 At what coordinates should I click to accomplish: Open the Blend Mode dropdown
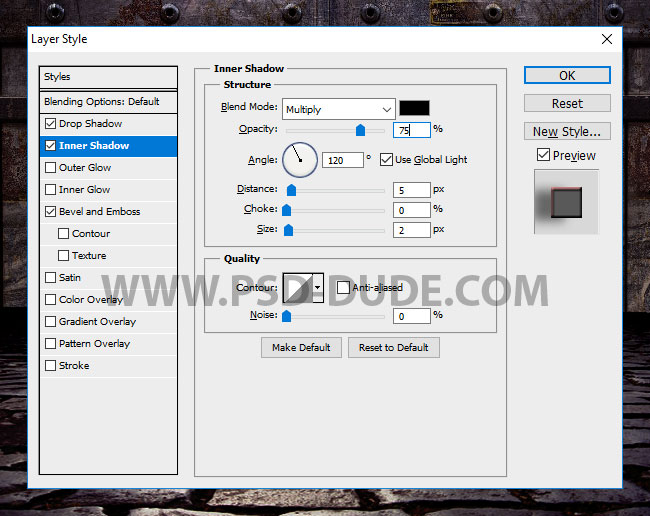(x=338, y=109)
